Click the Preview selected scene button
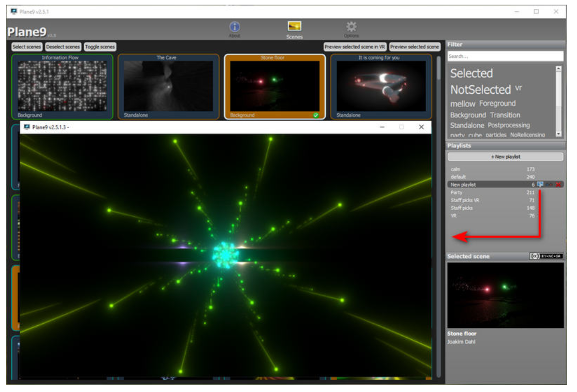 [x=415, y=47]
